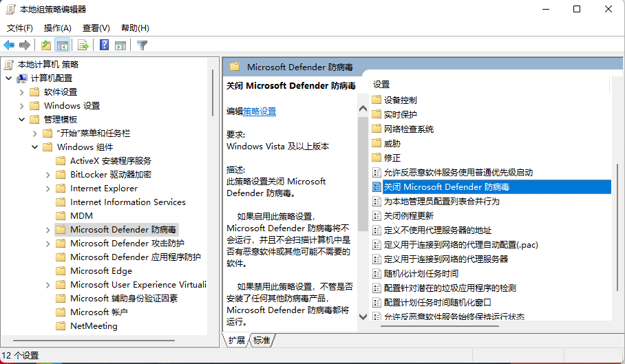Open the 文件(F) menu
Image resolution: width=625 pixels, height=364 pixels.
pos(19,28)
